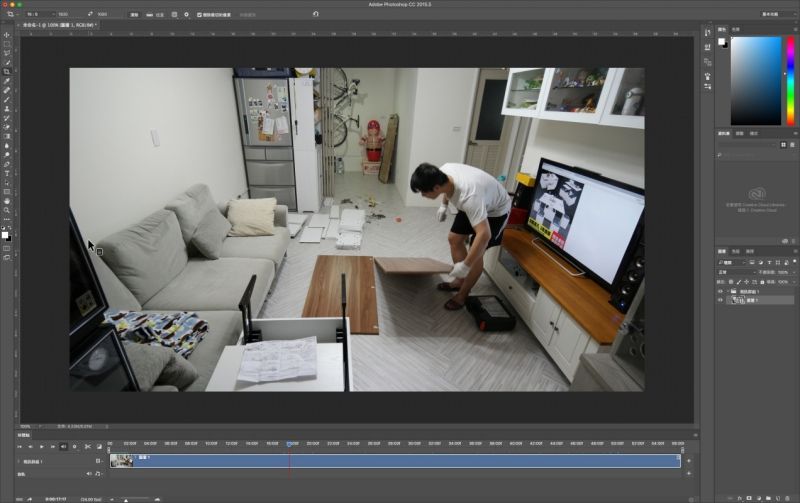The height and width of the screenshot is (503, 800).
Task: Play the timeline video
Action: [x=41, y=446]
